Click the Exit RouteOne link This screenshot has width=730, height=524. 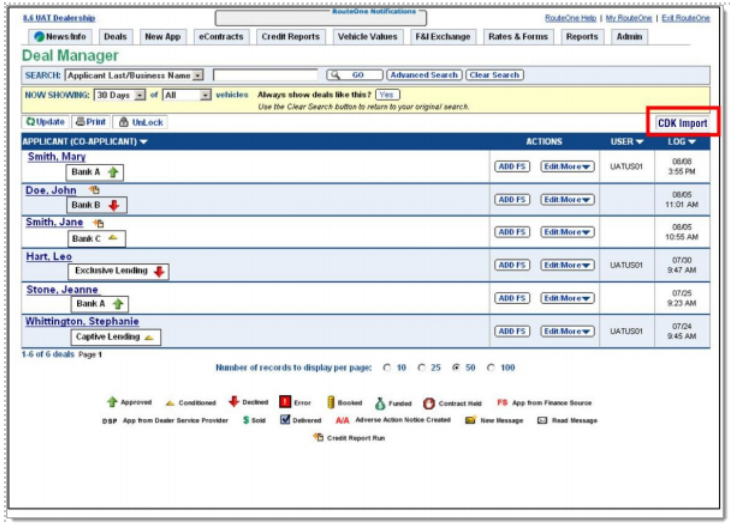(686, 18)
